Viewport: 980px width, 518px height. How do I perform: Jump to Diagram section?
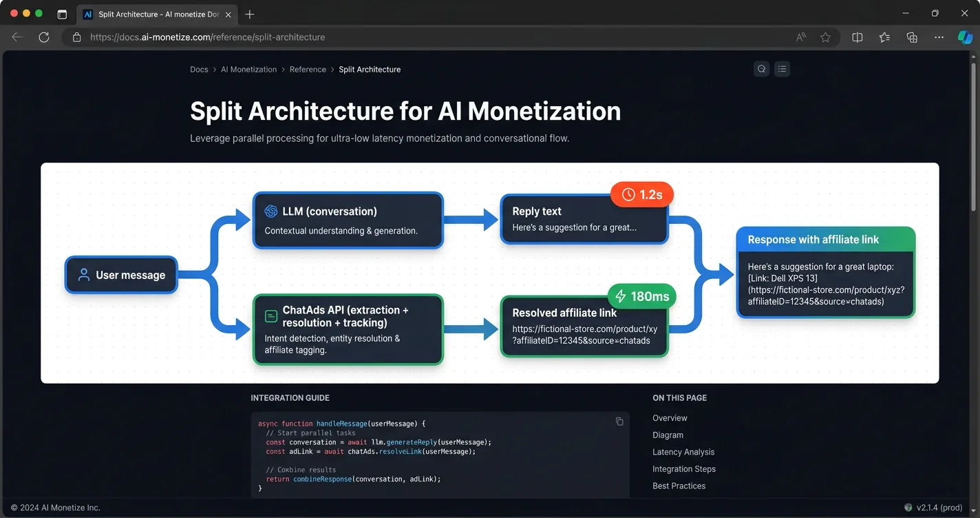pyautogui.click(x=668, y=435)
